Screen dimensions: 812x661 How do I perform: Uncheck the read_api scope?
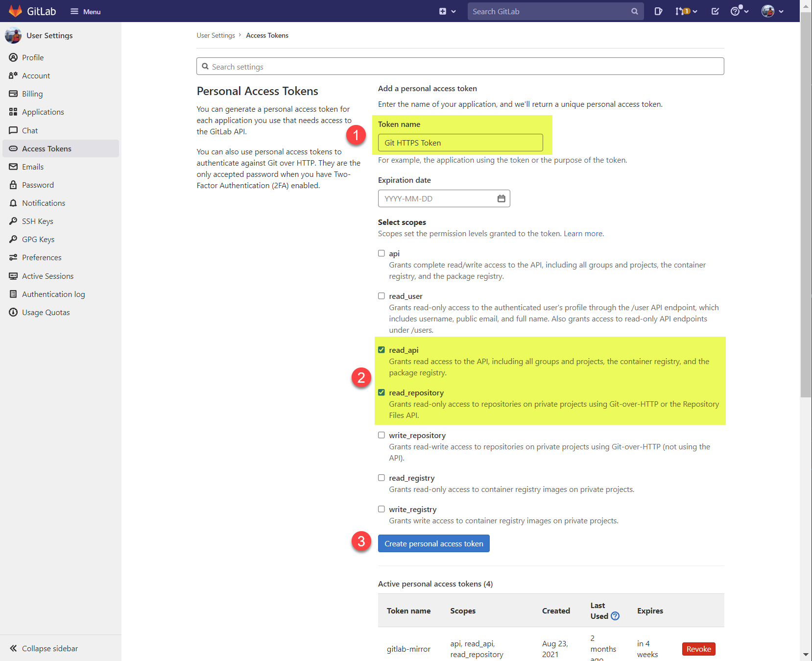pos(382,350)
